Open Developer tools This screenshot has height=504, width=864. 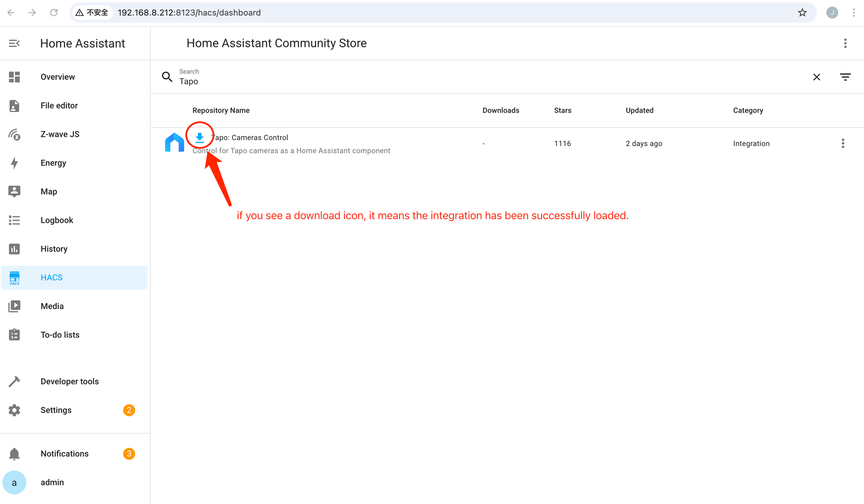point(69,381)
